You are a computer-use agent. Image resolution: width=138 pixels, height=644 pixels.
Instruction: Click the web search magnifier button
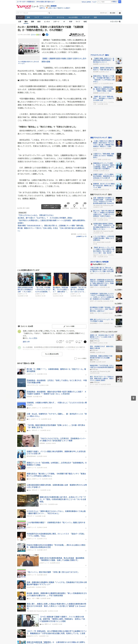[120, 2]
